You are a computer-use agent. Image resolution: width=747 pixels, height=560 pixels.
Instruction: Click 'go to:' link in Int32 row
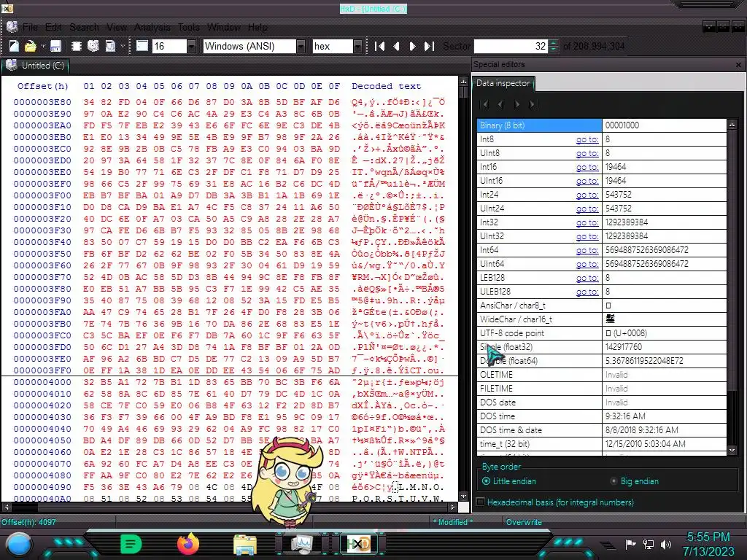587,222
